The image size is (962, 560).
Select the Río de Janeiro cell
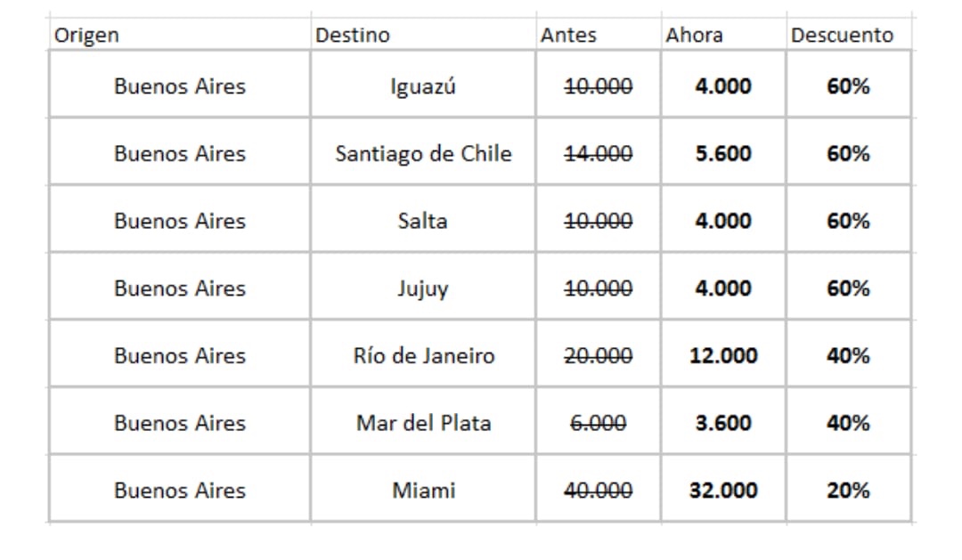pos(423,354)
